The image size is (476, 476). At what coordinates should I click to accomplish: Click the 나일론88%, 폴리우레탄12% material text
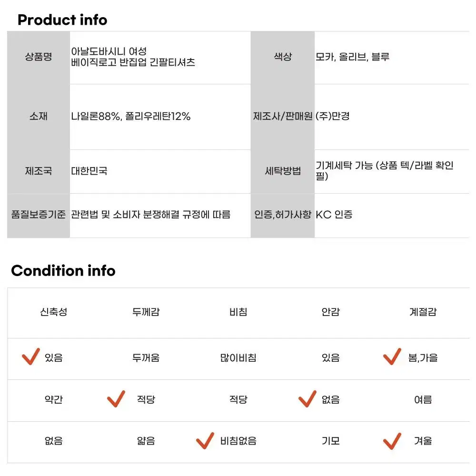[131, 116]
